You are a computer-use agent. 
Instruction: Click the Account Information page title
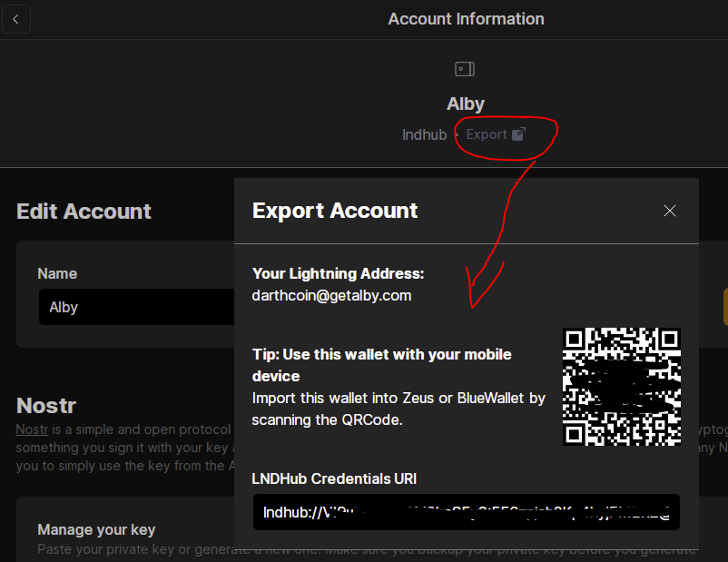(467, 19)
